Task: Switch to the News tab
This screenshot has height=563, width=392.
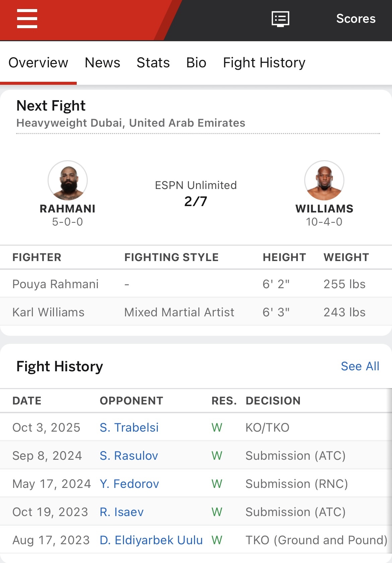Action: [103, 63]
